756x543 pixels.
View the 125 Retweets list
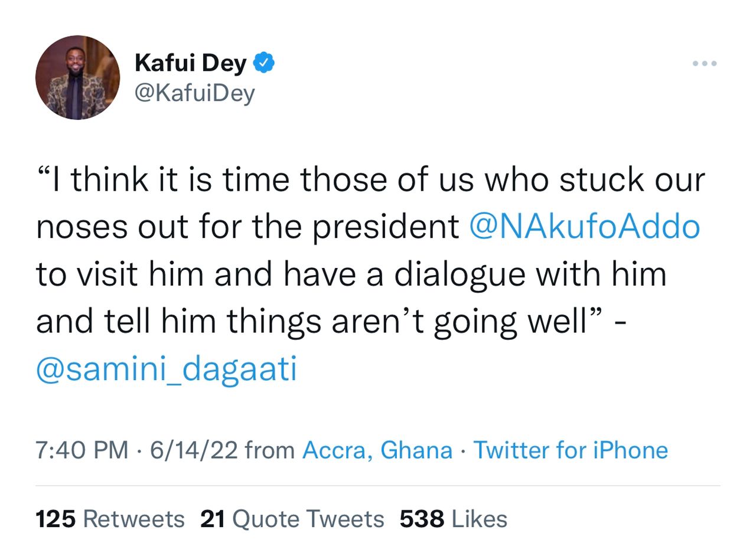pyautogui.click(x=110, y=519)
